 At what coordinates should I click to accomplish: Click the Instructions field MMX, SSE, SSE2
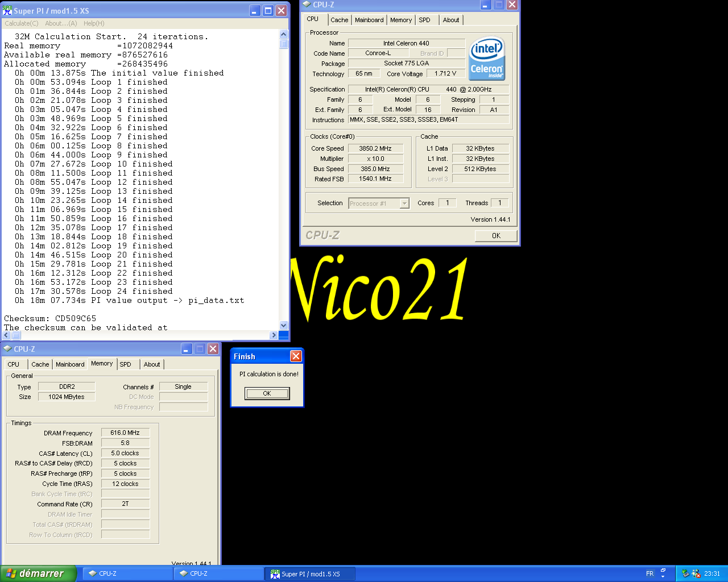[429, 119]
